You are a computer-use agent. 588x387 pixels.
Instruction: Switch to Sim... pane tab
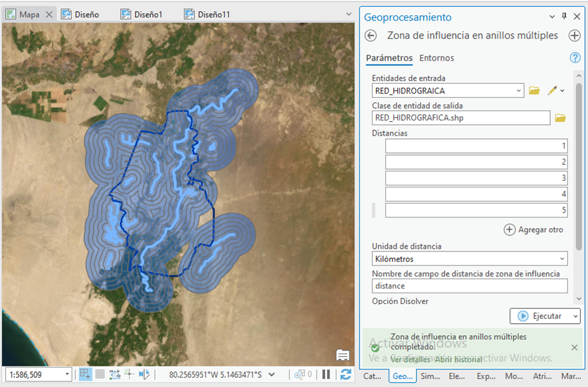431,376
